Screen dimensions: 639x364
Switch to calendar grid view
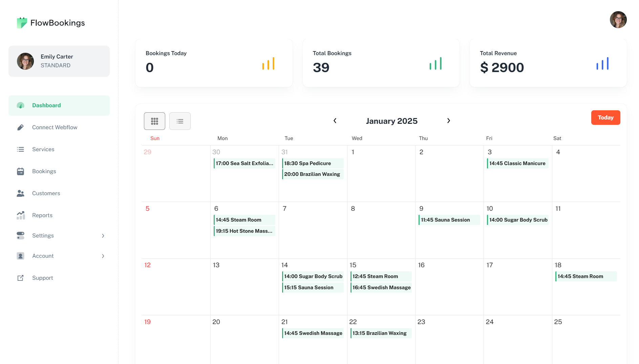(154, 121)
